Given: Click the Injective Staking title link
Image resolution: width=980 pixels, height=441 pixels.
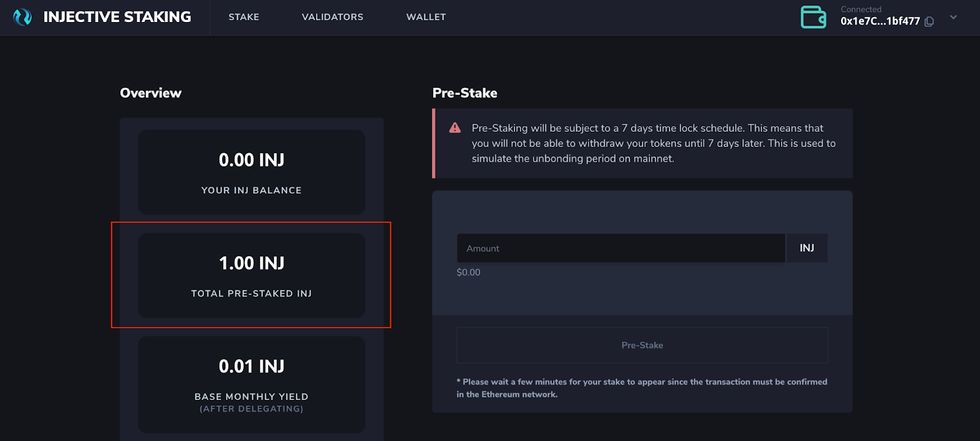Looking at the screenshot, I should coord(117,17).
